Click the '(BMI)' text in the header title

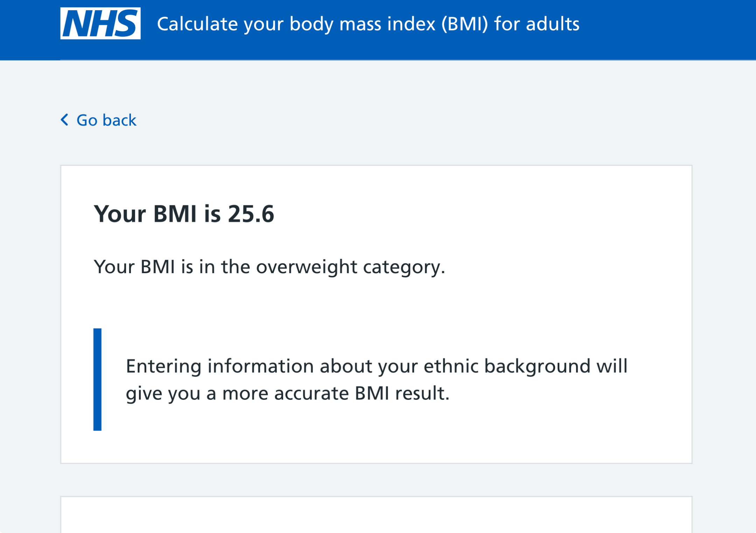coord(464,24)
